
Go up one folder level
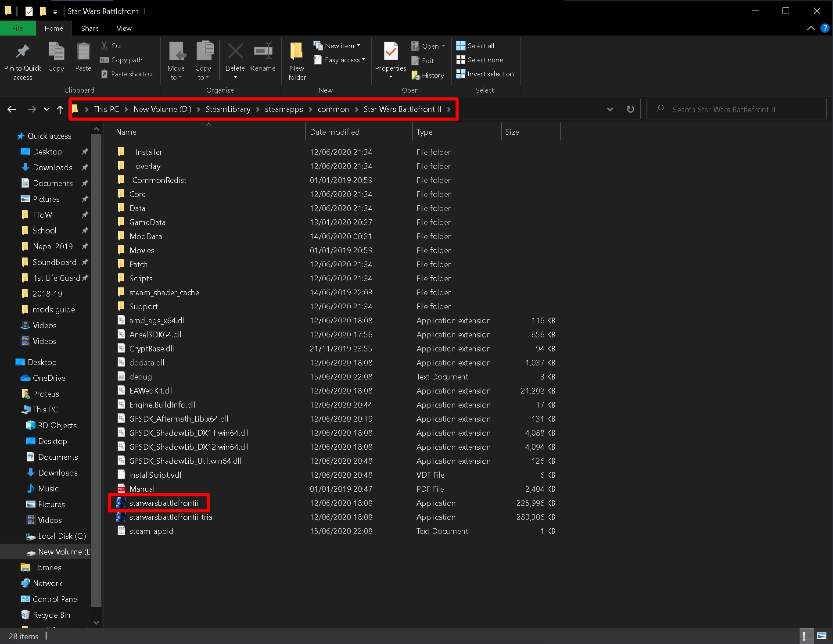click(60, 109)
